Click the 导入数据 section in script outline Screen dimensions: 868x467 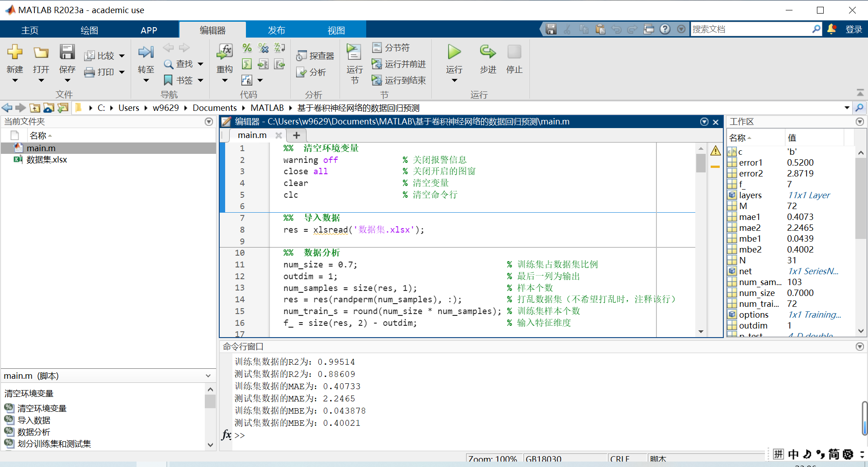tap(33, 420)
